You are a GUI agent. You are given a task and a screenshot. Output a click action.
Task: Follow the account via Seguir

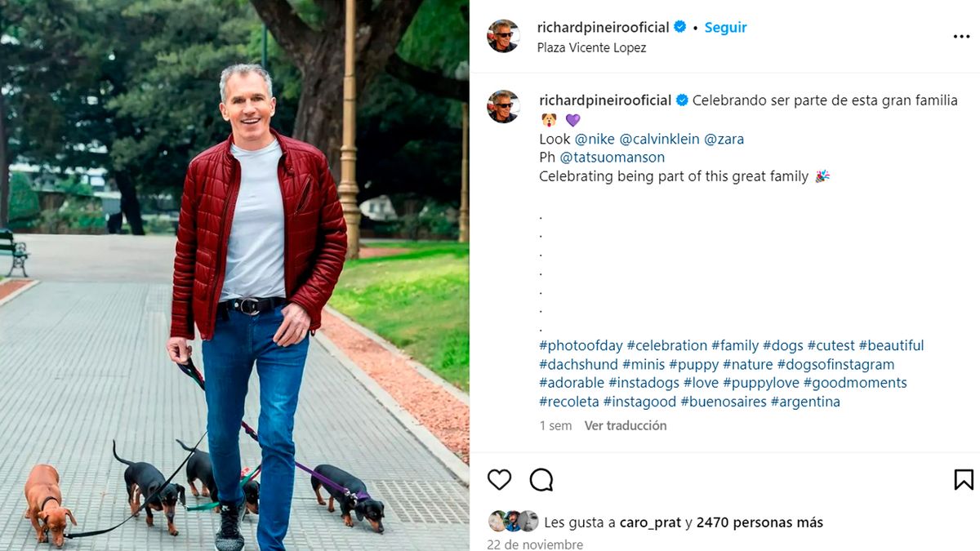point(725,27)
